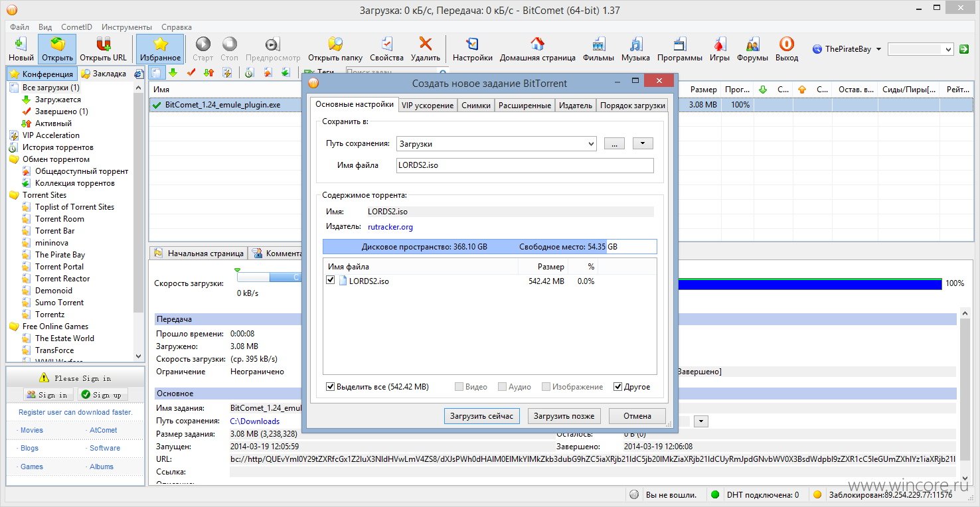This screenshot has width=980, height=507.
Task: Click the Отмена button
Action: tap(637, 416)
